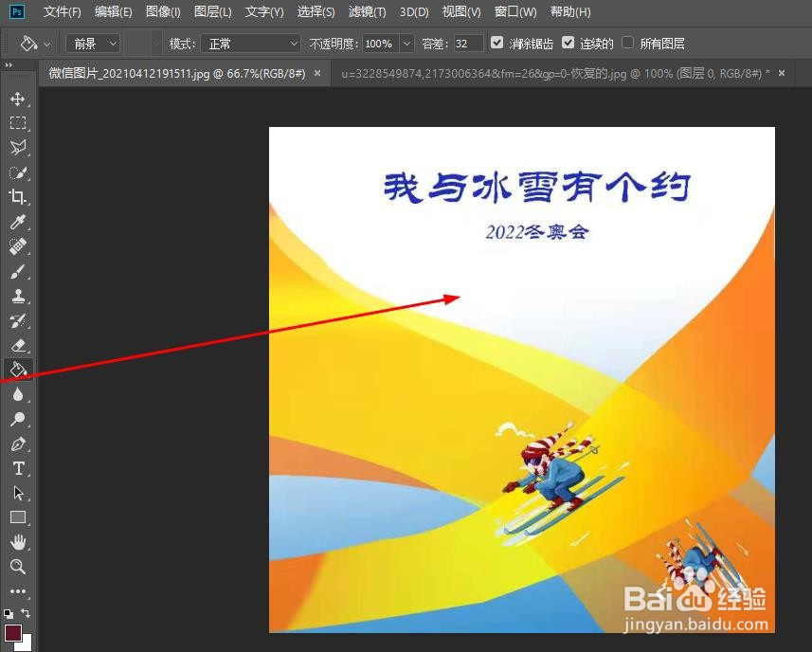Expand the 不透明度 opacity slider arrow
This screenshot has height=652, width=812.
[x=407, y=44]
